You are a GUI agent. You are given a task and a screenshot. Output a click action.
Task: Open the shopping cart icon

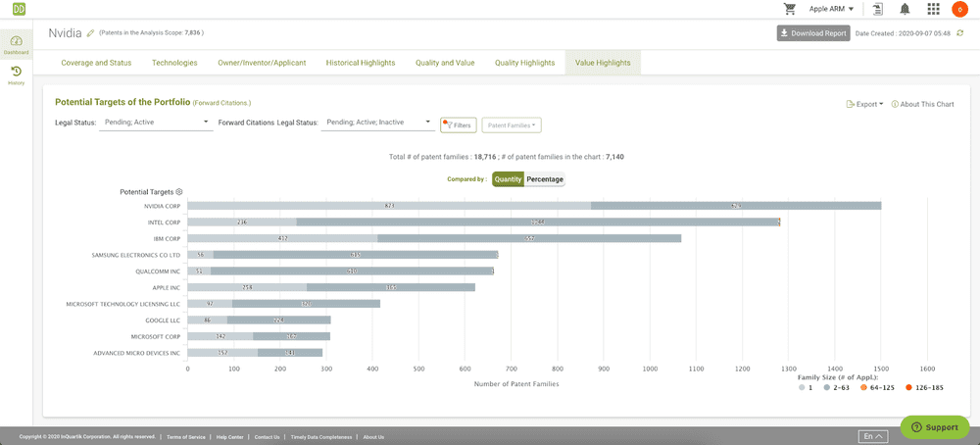click(x=790, y=9)
